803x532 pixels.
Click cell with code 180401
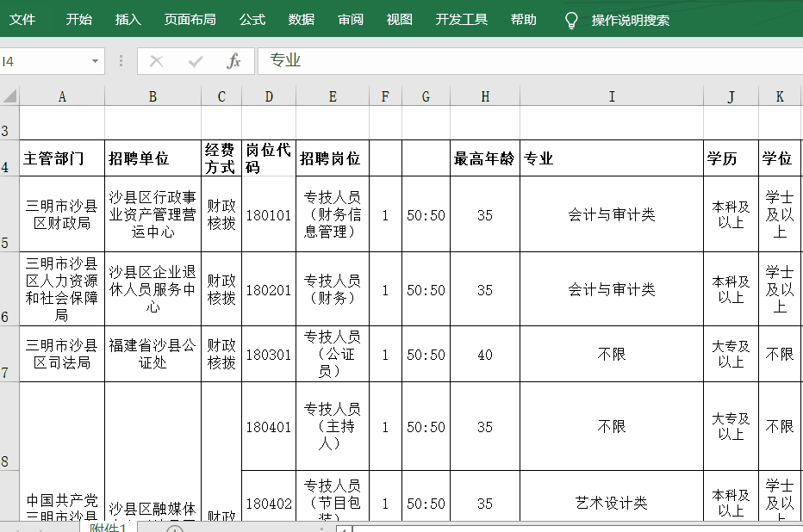[x=269, y=426]
